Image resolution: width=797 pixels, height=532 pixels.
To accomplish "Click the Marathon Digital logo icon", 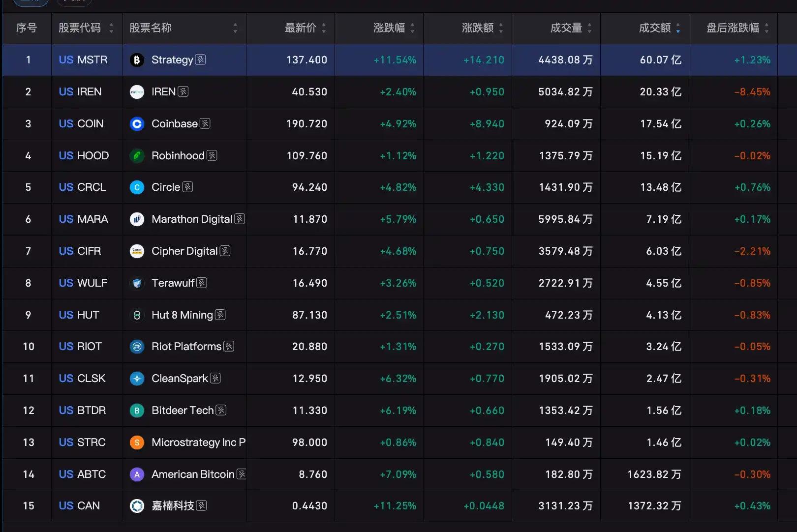I will click(137, 219).
